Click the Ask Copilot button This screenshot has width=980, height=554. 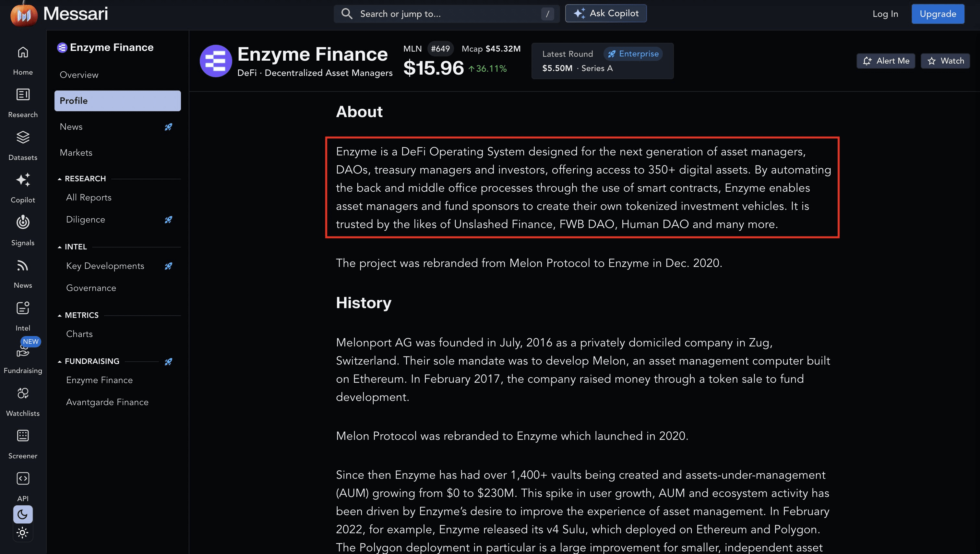[x=606, y=14]
